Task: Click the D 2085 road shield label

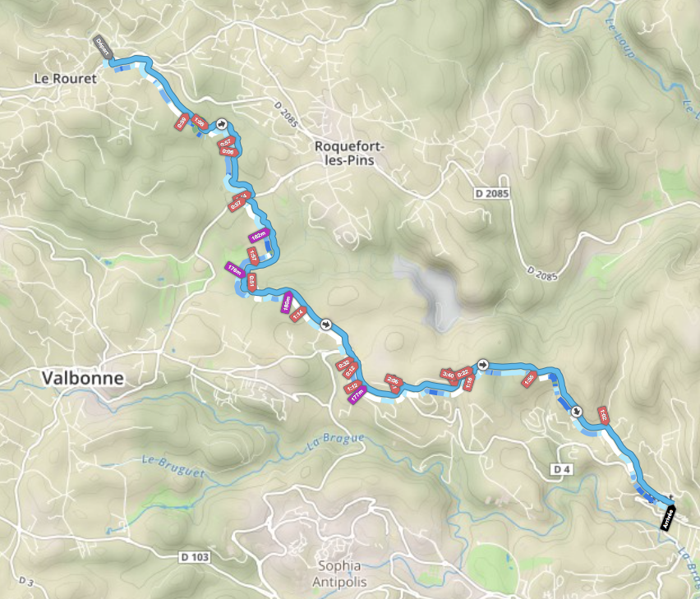Action: click(x=491, y=193)
